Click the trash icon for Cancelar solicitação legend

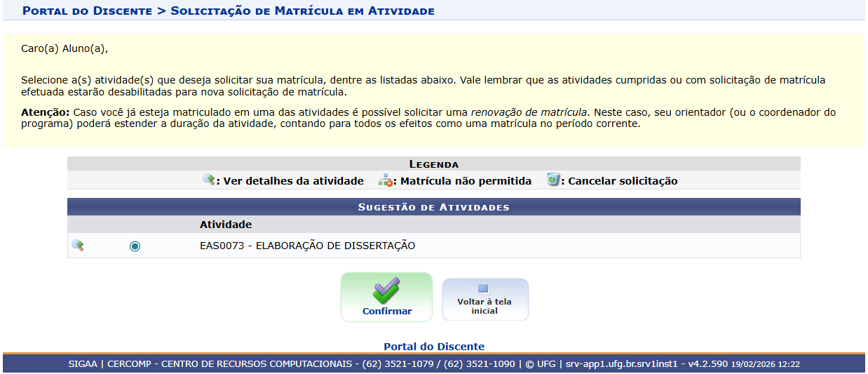(553, 180)
